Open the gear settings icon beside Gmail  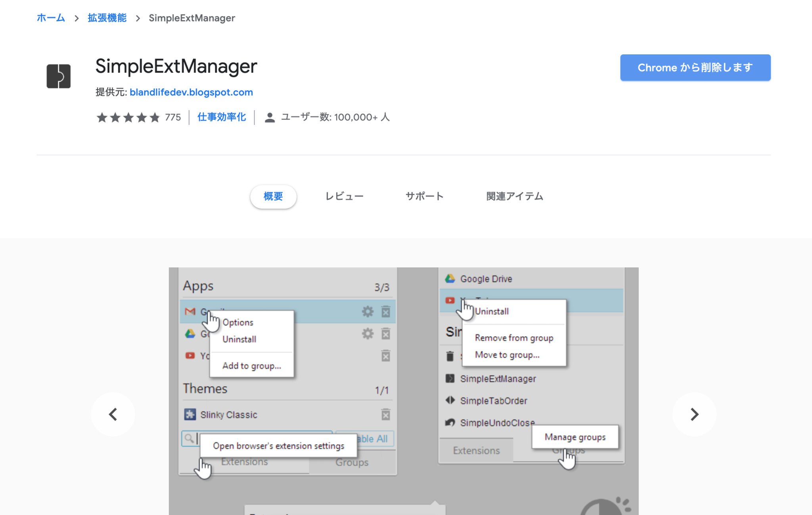(x=367, y=311)
